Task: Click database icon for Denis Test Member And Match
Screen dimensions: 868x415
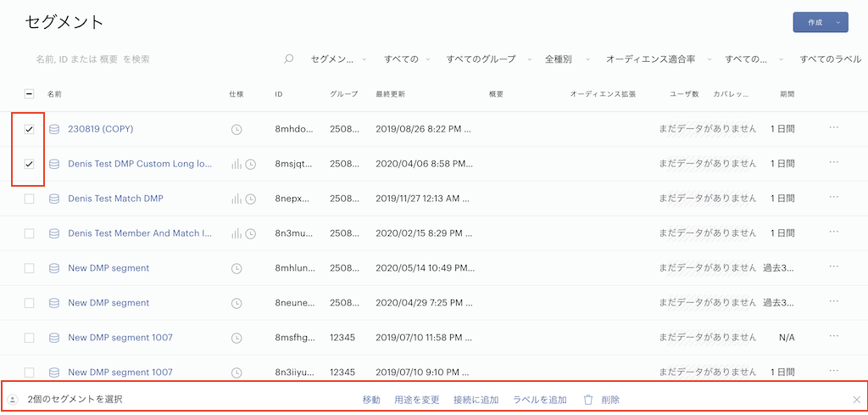Action: 54,233
